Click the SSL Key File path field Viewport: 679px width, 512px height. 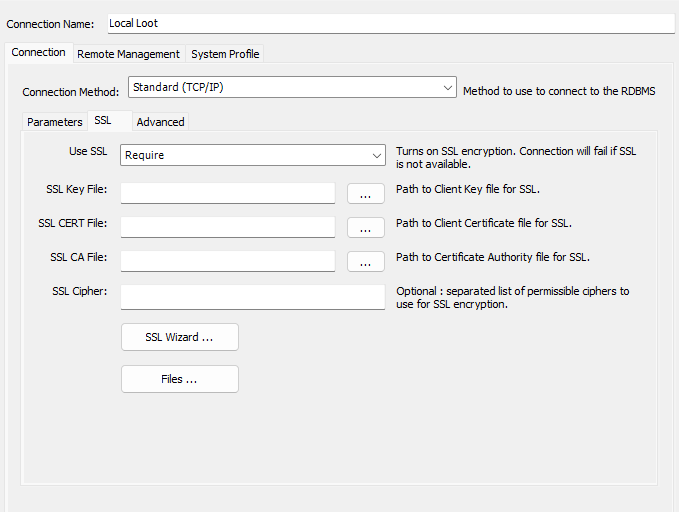(x=228, y=193)
